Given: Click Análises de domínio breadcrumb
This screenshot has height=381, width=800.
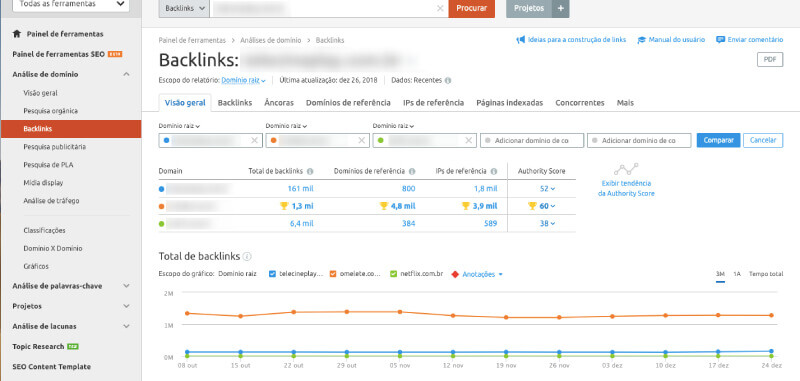Looking at the screenshot, I should pyautogui.click(x=270, y=40).
